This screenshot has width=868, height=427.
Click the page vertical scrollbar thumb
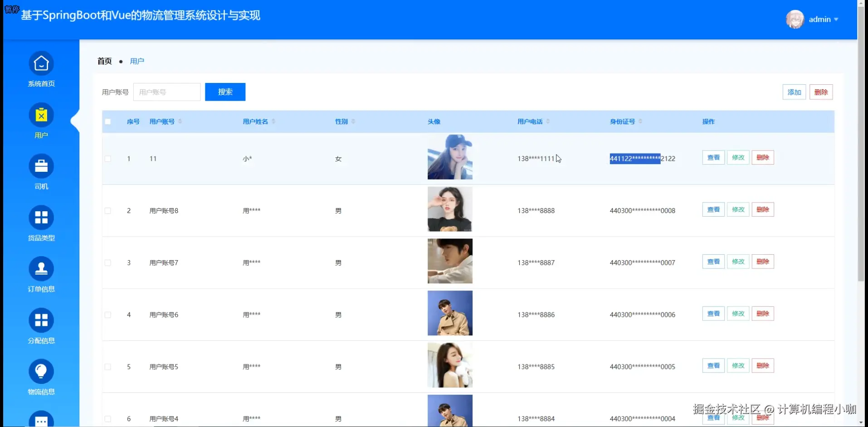point(861,144)
